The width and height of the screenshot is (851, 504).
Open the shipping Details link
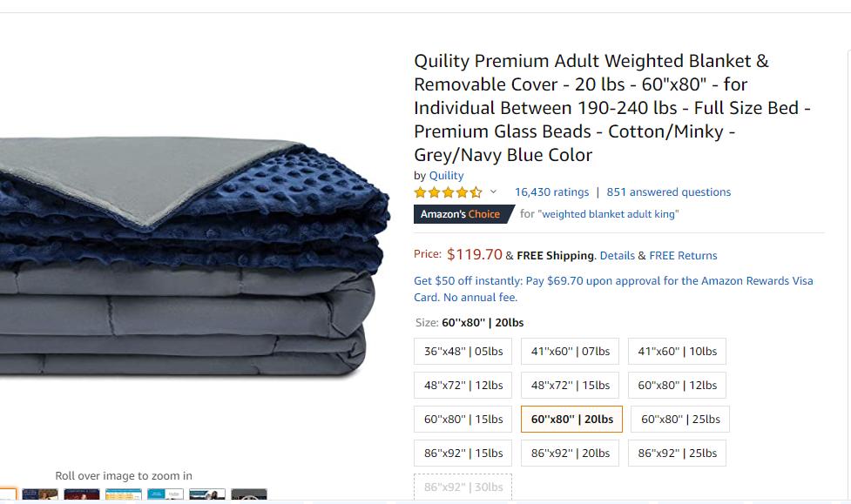click(617, 256)
